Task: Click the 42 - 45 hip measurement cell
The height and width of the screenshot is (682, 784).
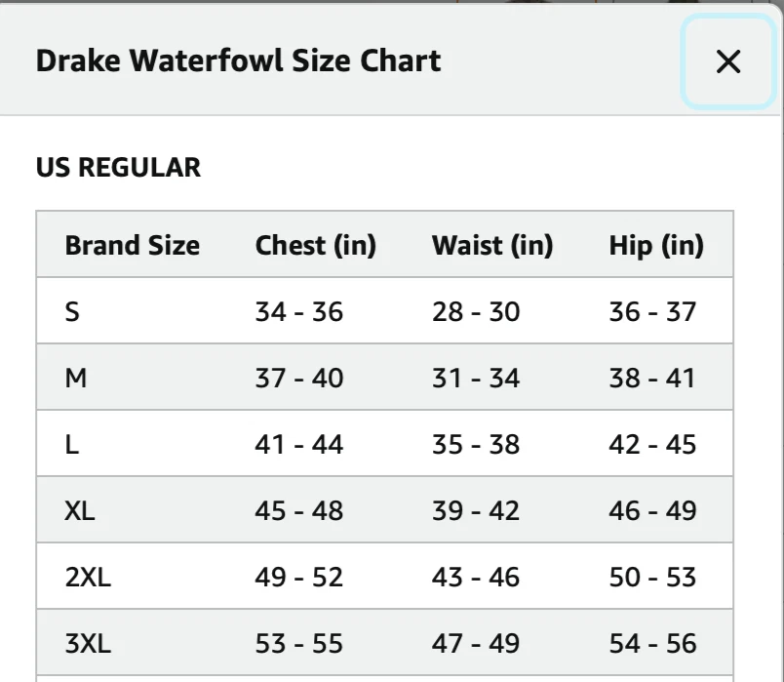Action: [x=650, y=444]
